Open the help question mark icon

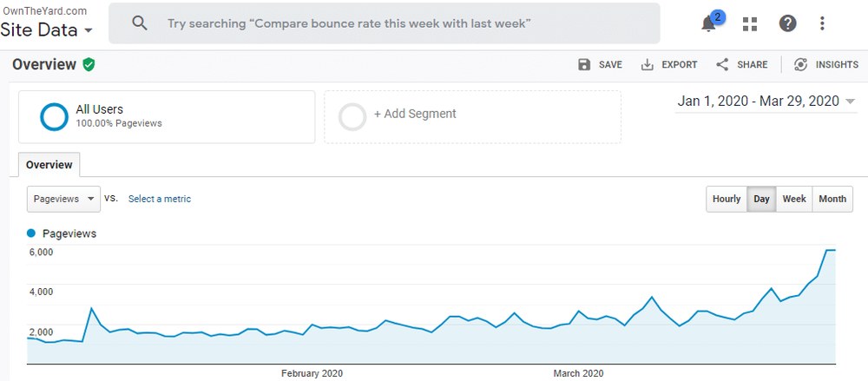click(x=788, y=23)
